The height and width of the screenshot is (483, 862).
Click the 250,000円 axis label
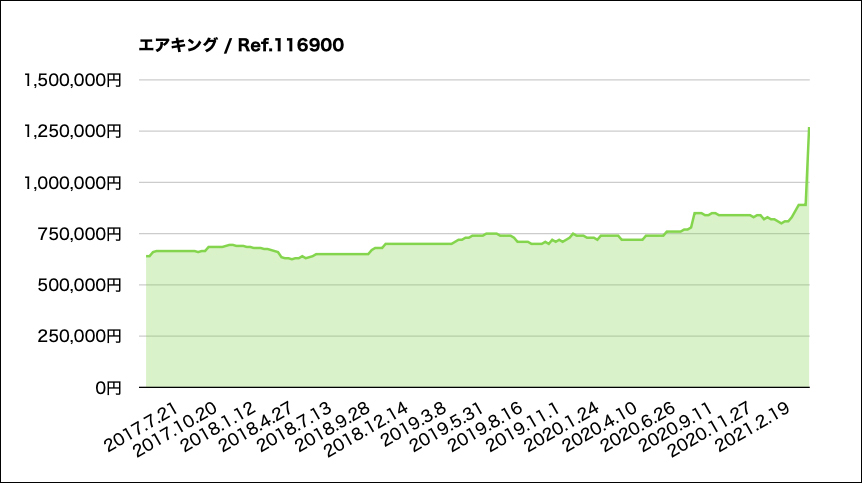79,336
